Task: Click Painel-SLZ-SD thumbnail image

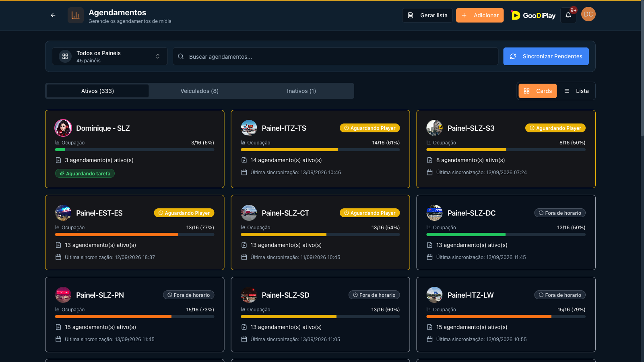Action: pyautogui.click(x=249, y=295)
